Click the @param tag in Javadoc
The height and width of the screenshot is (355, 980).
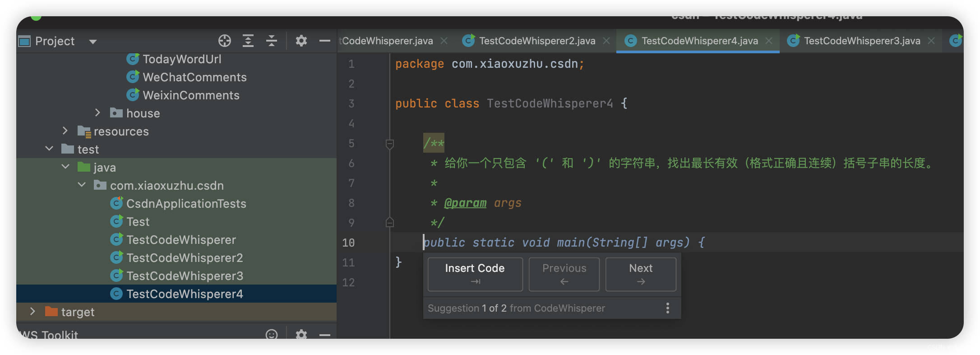click(x=465, y=203)
